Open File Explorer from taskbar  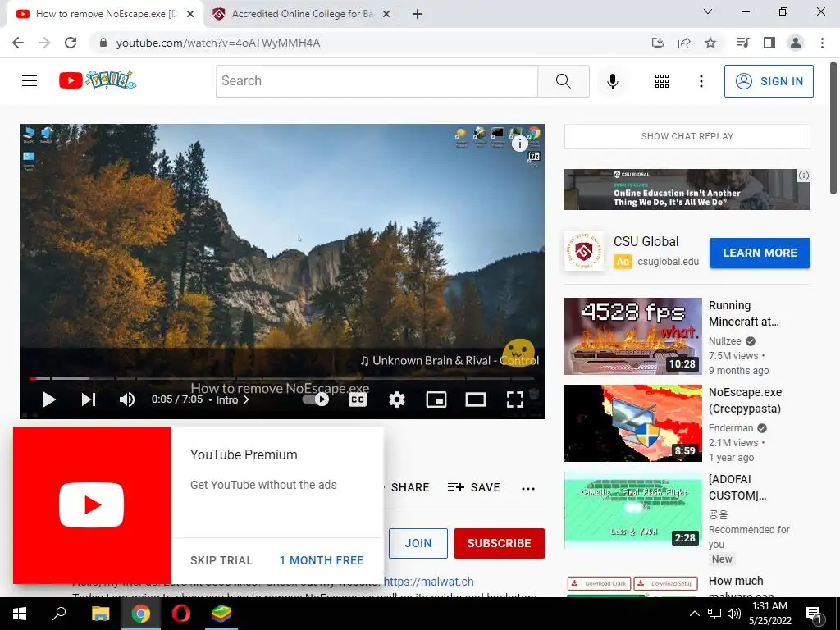click(100, 614)
